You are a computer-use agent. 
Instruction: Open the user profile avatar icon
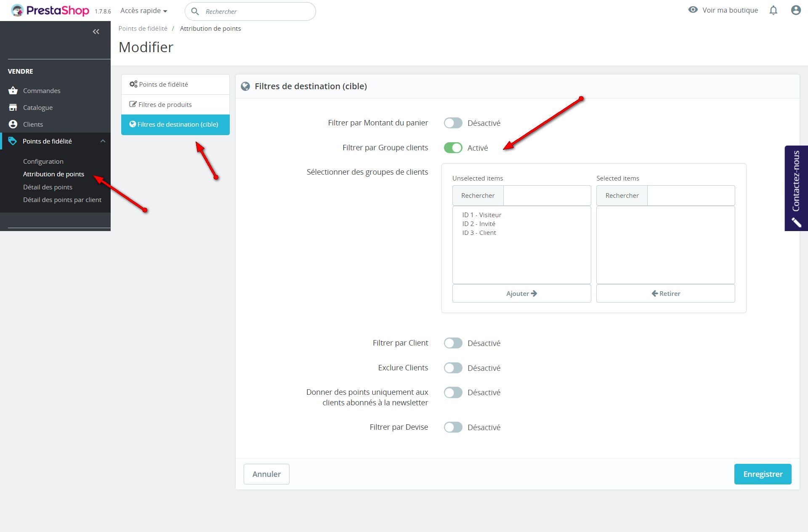tap(795, 11)
